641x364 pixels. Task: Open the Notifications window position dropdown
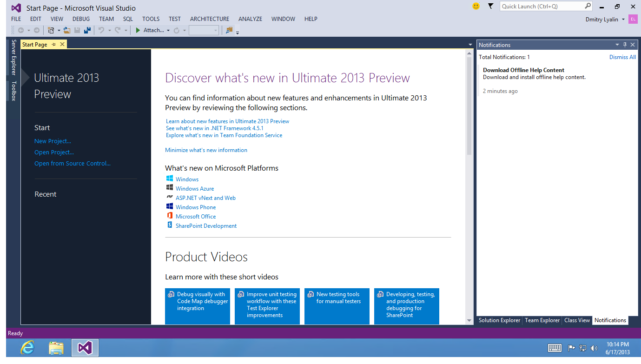pos(617,45)
